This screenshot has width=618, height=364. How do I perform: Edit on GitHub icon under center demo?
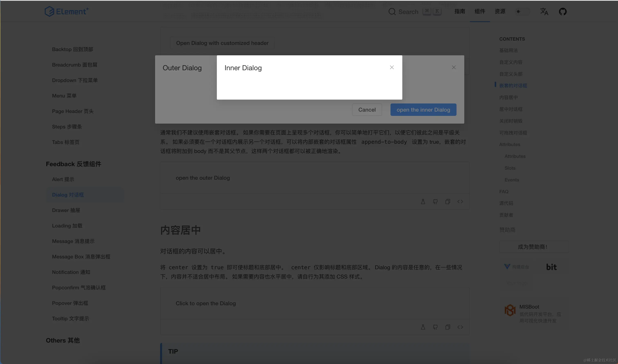435,327
